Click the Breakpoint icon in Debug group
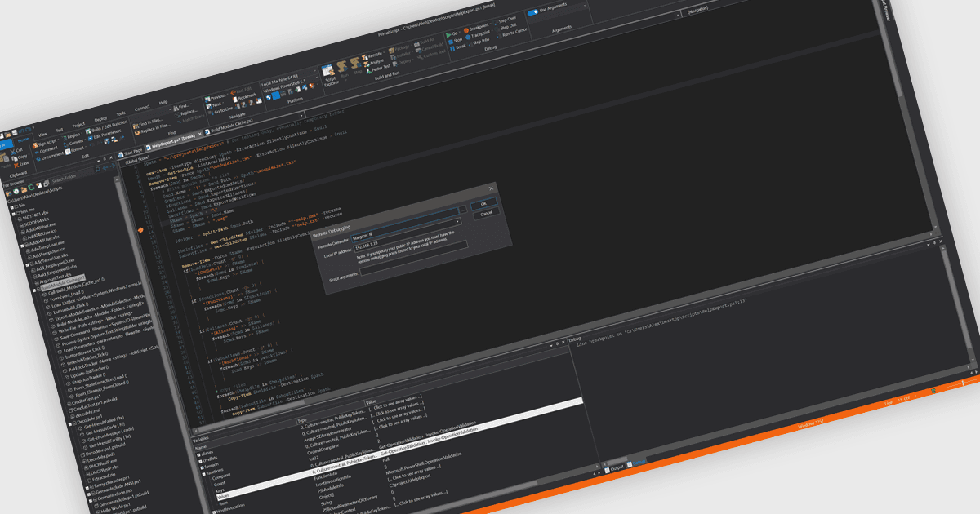Image resolution: width=980 pixels, height=514 pixels. click(466, 30)
